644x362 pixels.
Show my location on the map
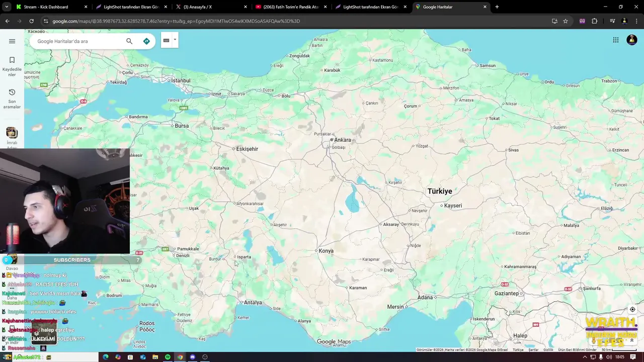click(x=632, y=310)
